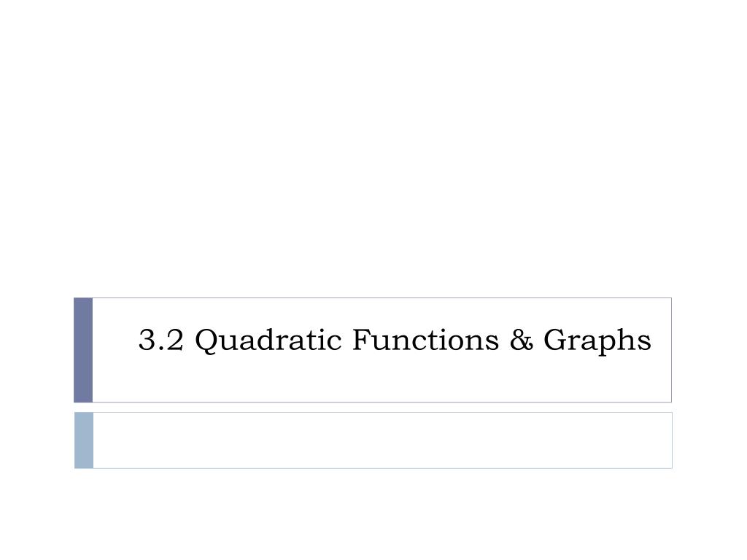Click inside the empty subtitle box

(382, 440)
